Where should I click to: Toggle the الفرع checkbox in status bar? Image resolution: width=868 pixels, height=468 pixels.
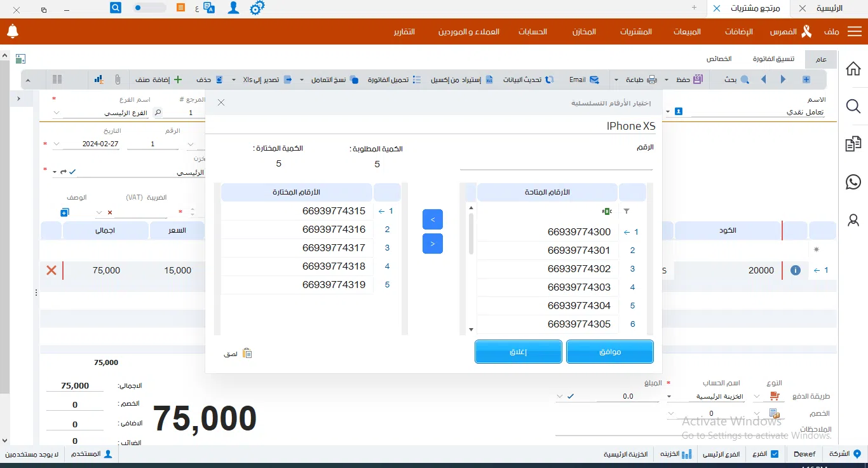(x=774, y=454)
